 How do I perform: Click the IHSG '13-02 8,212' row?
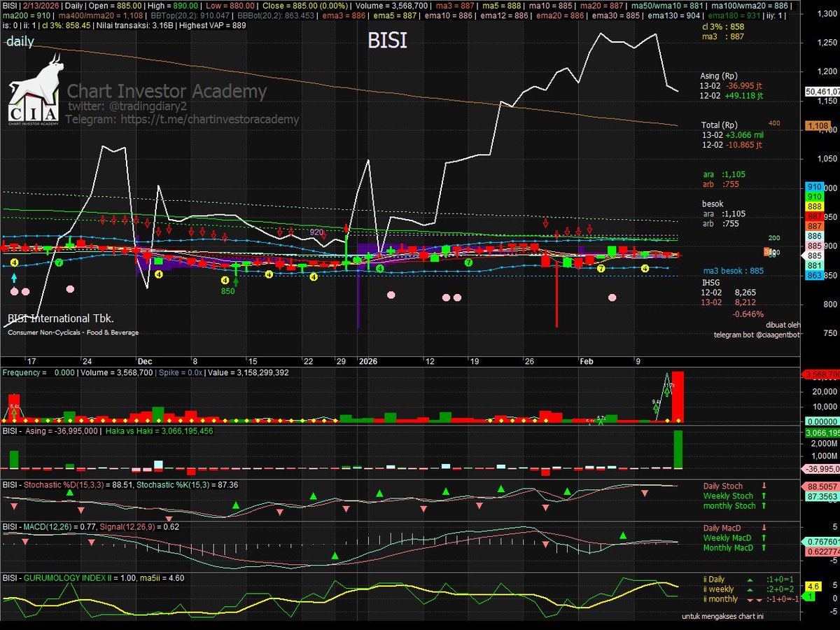[730, 302]
